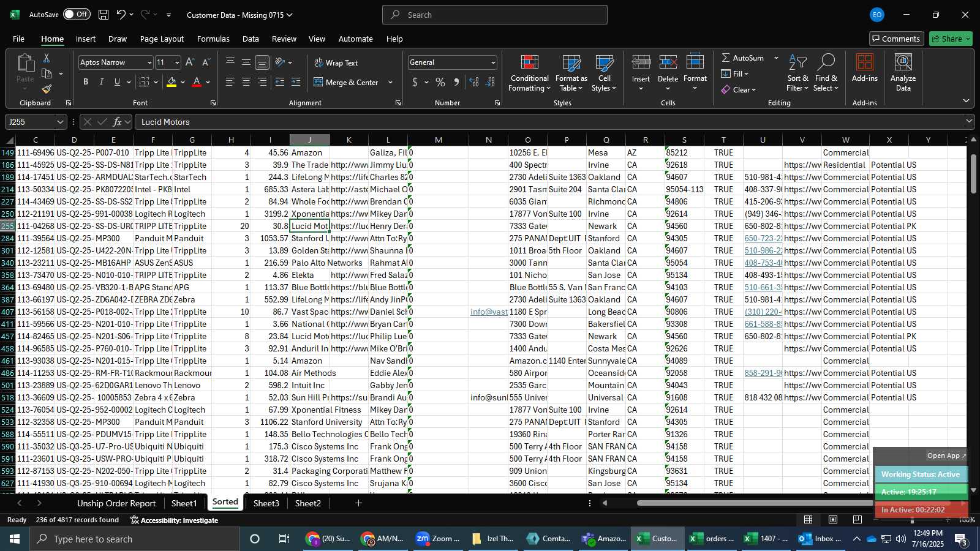This screenshot has width=980, height=551.
Task: Click Open App link in tracker widget
Action: click(946, 455)
